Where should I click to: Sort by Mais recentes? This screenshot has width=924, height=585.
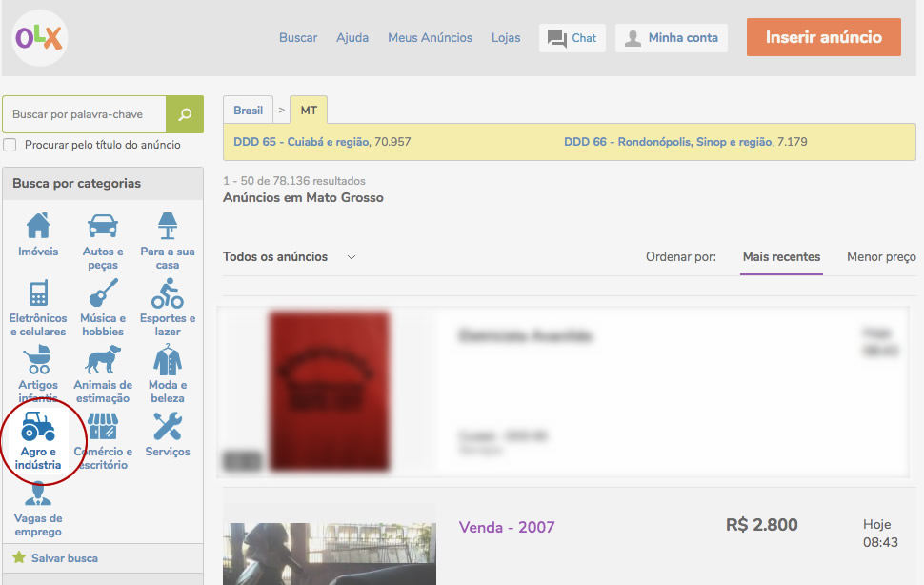[x=781, y=257]
